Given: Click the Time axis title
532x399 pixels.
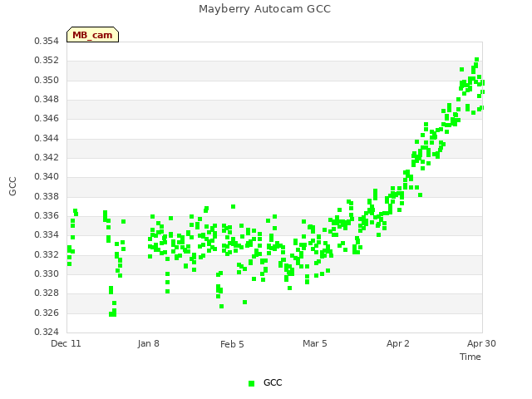Looking at the screenshot, I should click(470, 357).
